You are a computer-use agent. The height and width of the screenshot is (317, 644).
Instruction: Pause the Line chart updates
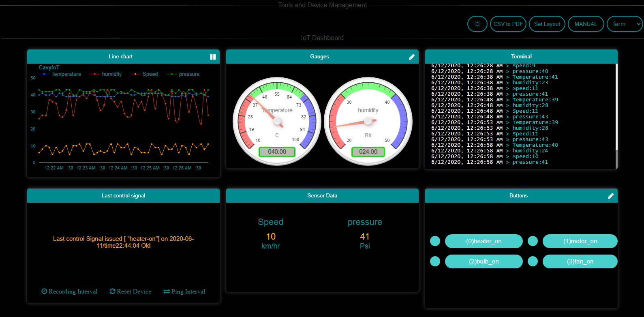tap(213, 57)
